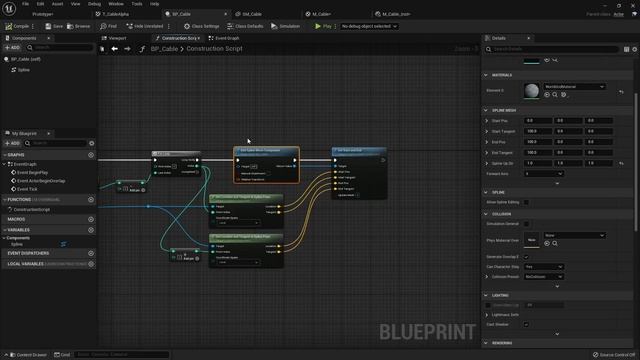Screen dimensions: 640x360
Task: Browse to asset in Content Browser
Action: pyautogui.click(x=78, y=26)
